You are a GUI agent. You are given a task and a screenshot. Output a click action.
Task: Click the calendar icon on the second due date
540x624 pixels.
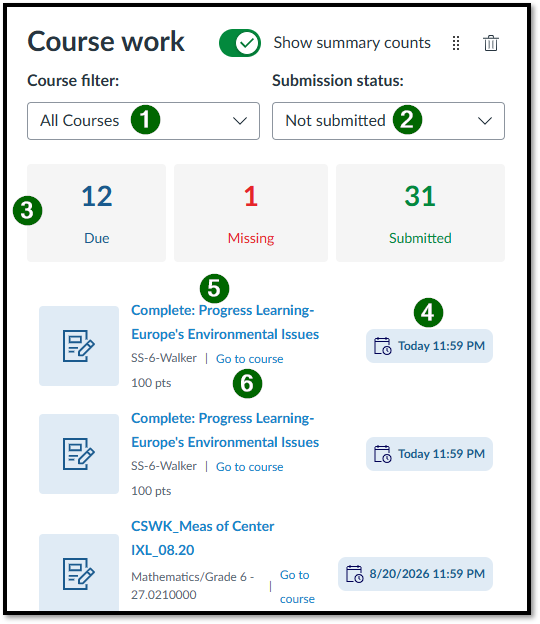click(382, 454)
